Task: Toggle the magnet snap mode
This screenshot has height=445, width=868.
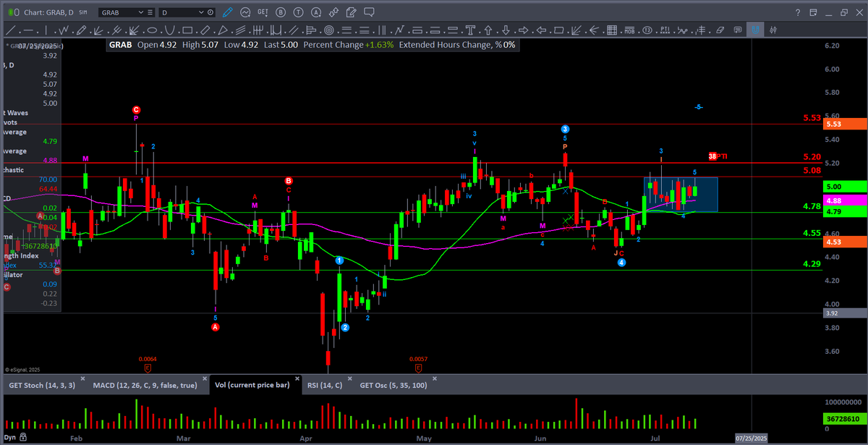Action: (755, 30)
